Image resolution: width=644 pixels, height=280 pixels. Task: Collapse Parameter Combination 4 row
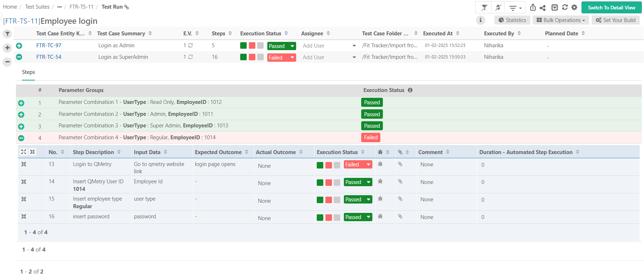21,138
